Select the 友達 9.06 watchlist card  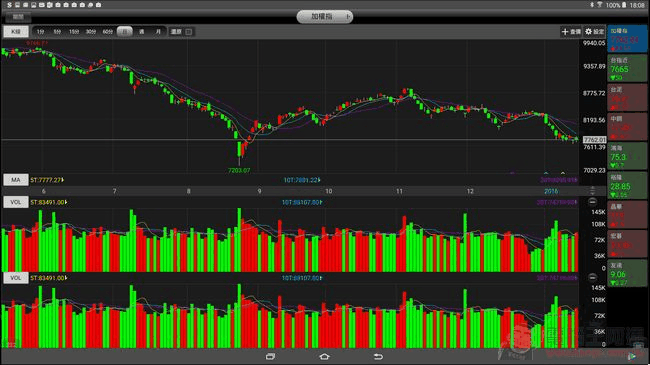[x=627, y=273]
